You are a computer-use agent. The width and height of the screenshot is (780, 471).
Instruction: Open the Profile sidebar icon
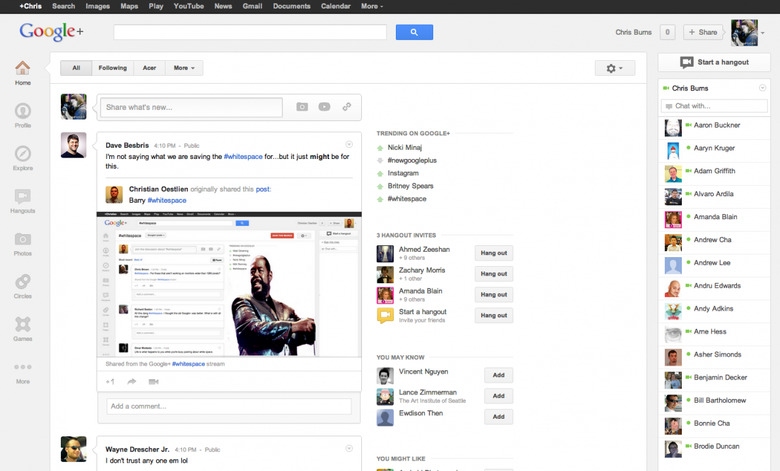22,110
